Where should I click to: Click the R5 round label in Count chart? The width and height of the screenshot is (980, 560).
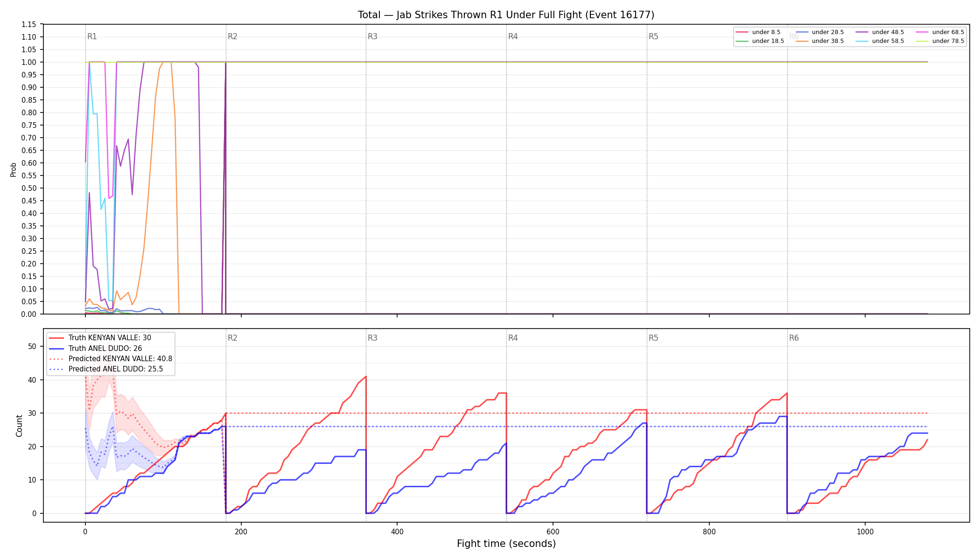pos(653,338)
